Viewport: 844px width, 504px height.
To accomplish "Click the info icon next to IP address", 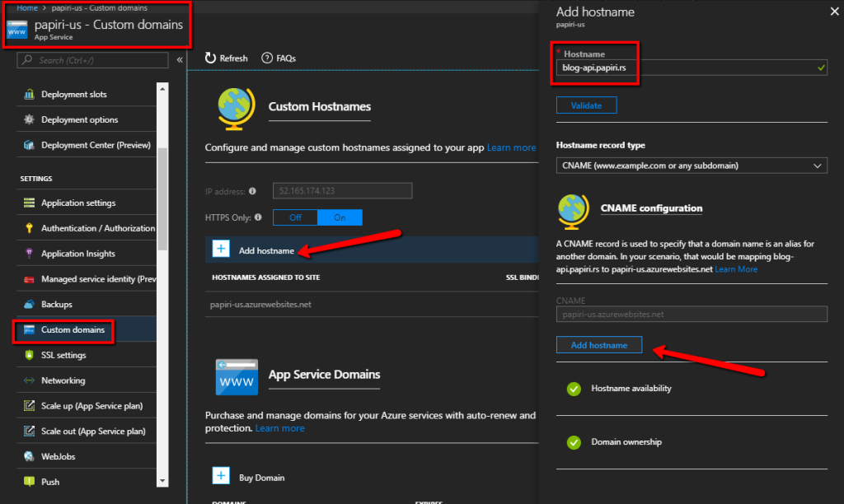I will 252,191.
